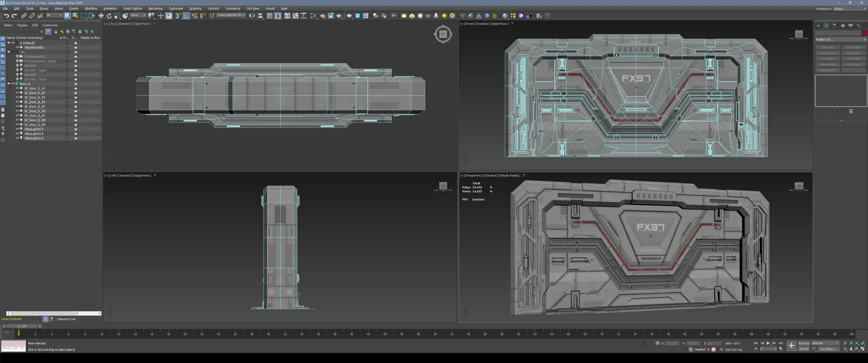Open the Rendering menu

(156, 8)
